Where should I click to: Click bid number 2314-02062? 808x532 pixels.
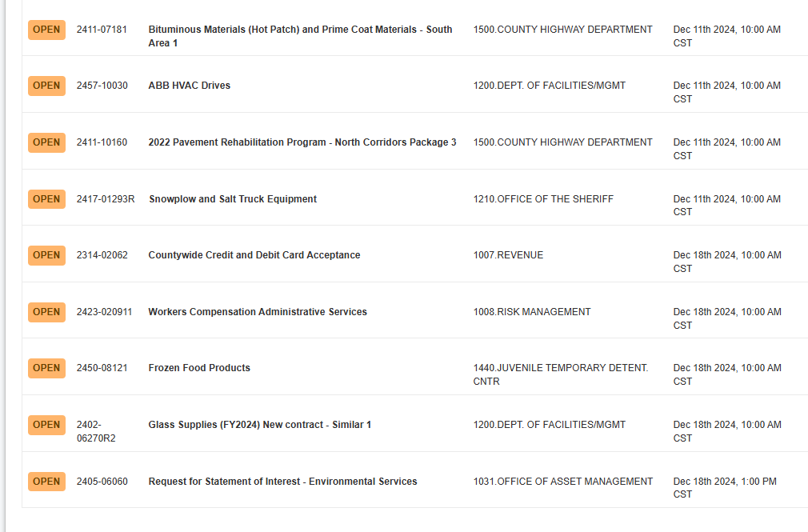click(x=102, y=255)
